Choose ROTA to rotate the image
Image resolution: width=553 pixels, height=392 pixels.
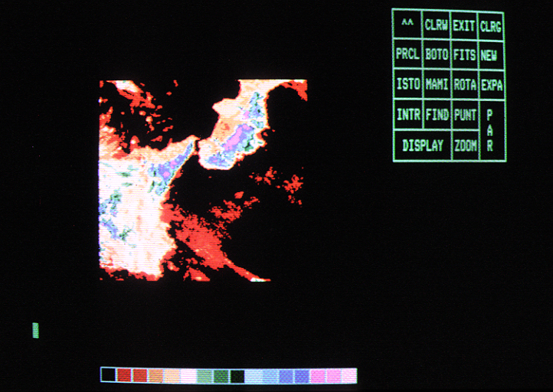pos(463,84)
